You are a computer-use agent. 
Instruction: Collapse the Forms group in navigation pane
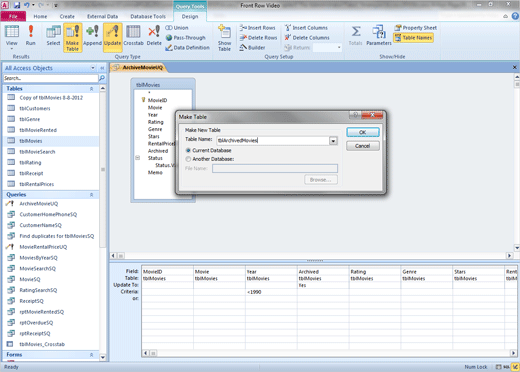click(91, 355)
